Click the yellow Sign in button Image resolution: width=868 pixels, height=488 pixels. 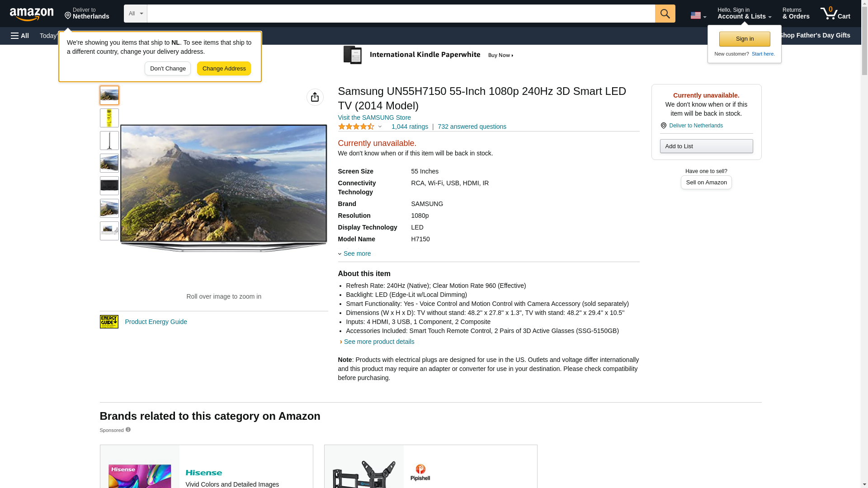[745, 39]
